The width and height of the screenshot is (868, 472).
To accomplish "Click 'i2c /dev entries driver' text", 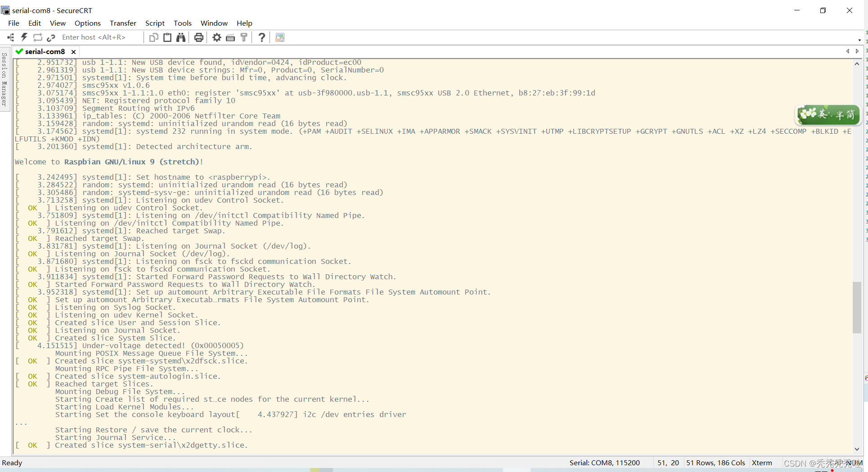I will point(354,414).
